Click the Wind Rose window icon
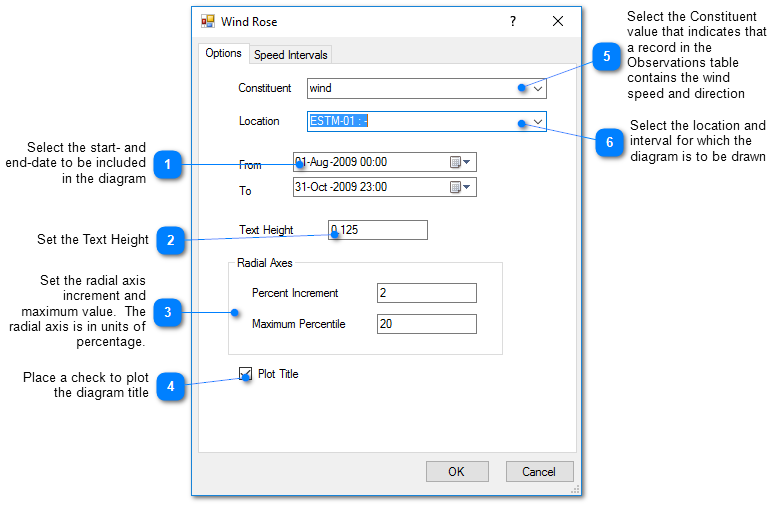 [208, 21]
